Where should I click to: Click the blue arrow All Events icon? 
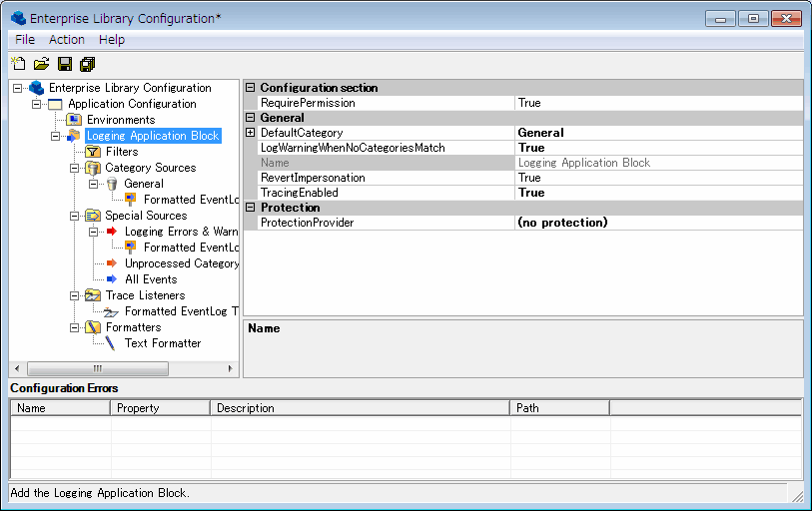tap(112, 279)
